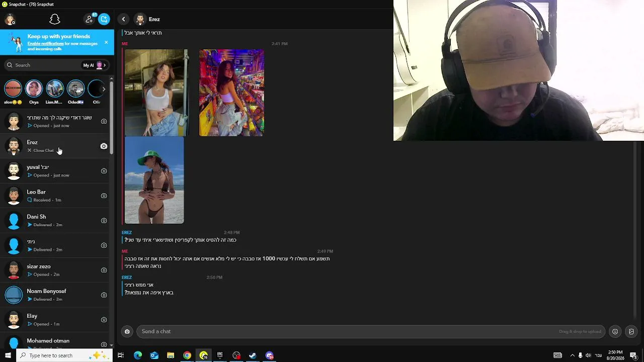The image size is (644, 362).
Task: Open the Noam Benyosef conversation
Action: (x=55, y=295)
